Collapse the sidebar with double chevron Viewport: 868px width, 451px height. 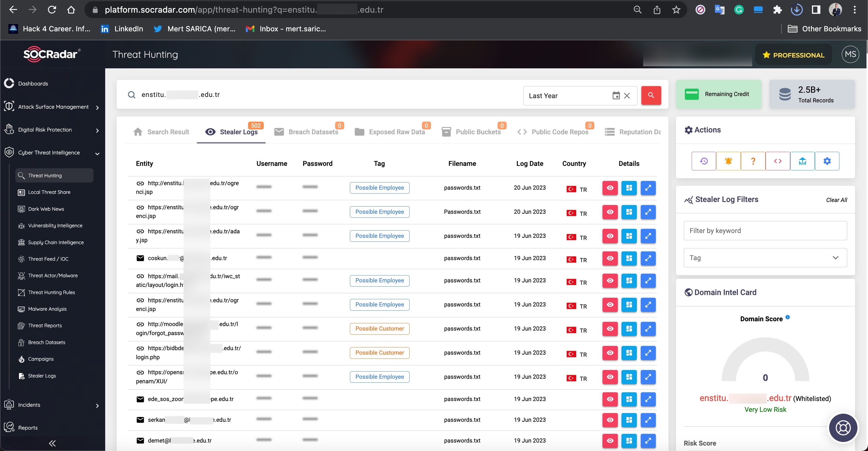pos(52,443)
